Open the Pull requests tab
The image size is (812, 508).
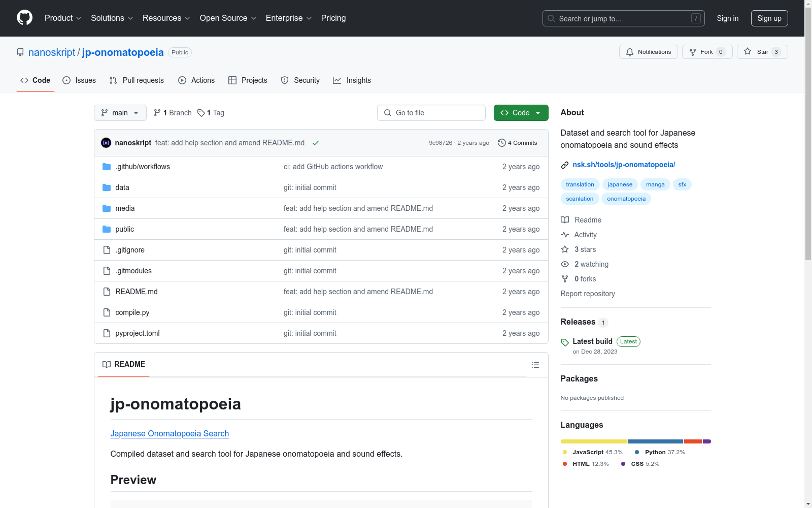tap(137, 80)
